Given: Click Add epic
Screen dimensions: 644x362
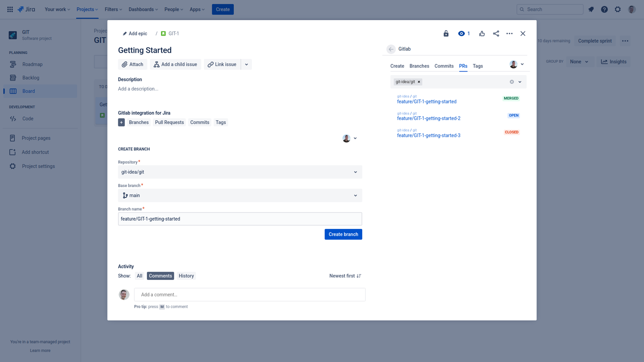Looking at the screenshot, I should [x=135, y=33].
